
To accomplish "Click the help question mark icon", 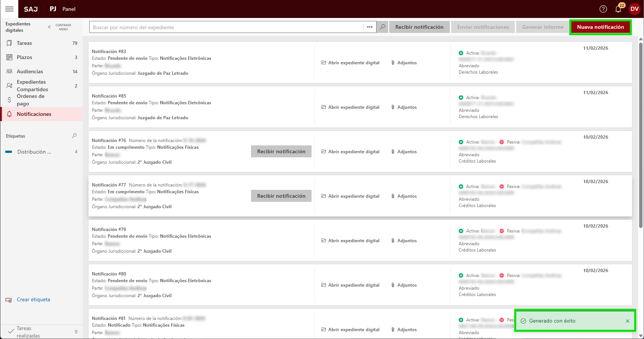I will click(603, 9).
